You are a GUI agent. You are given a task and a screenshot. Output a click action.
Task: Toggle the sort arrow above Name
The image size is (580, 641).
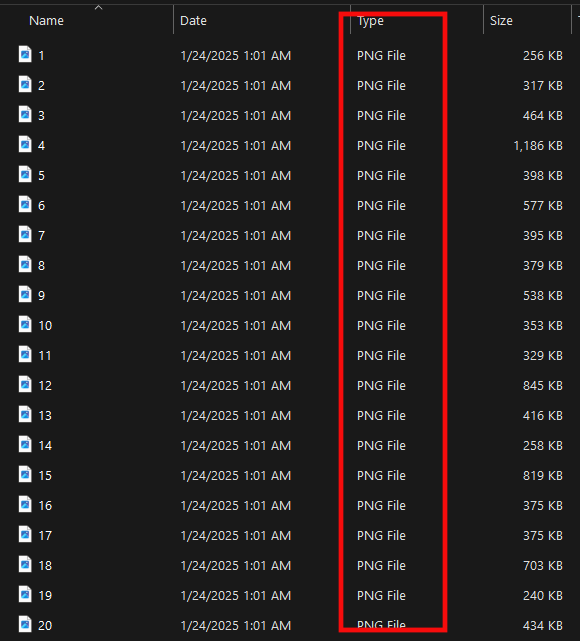point(98,7)
